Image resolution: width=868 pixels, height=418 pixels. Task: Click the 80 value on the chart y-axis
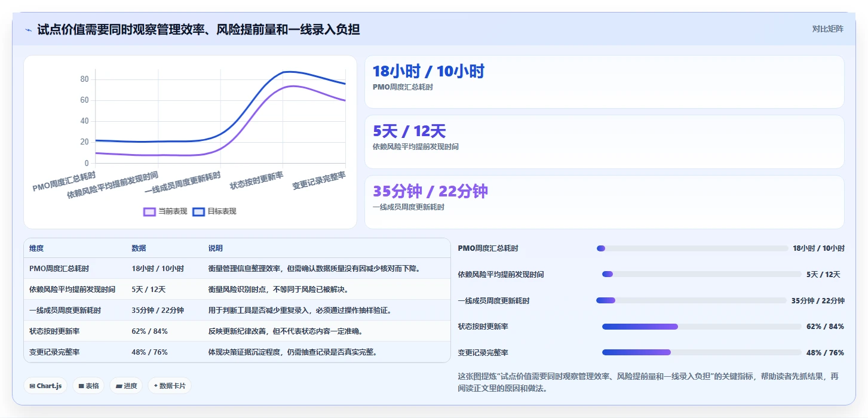tap(84, 79)
